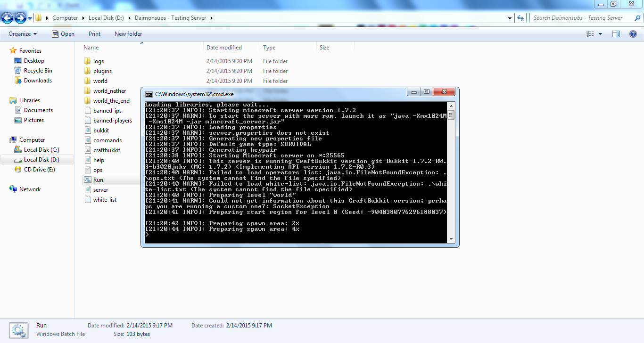This screenshot has height=343, width=644.
Task: Click the Print toolbar button
Action: click(94, 34)
